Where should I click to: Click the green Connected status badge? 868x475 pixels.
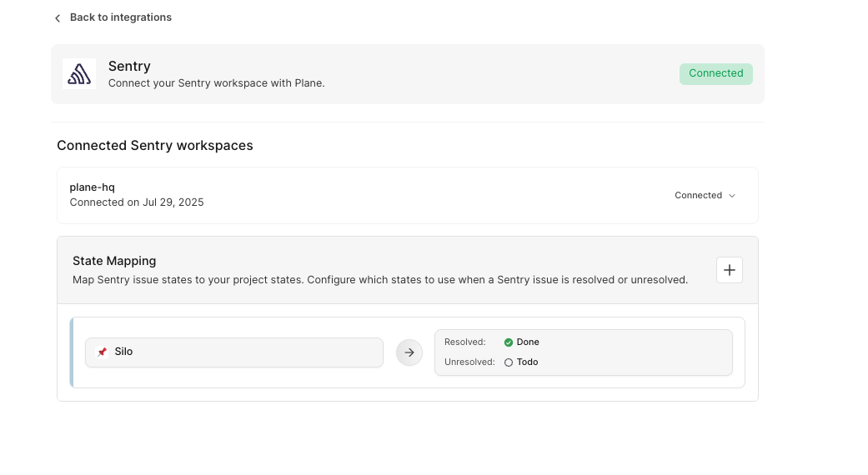point(715,73)
